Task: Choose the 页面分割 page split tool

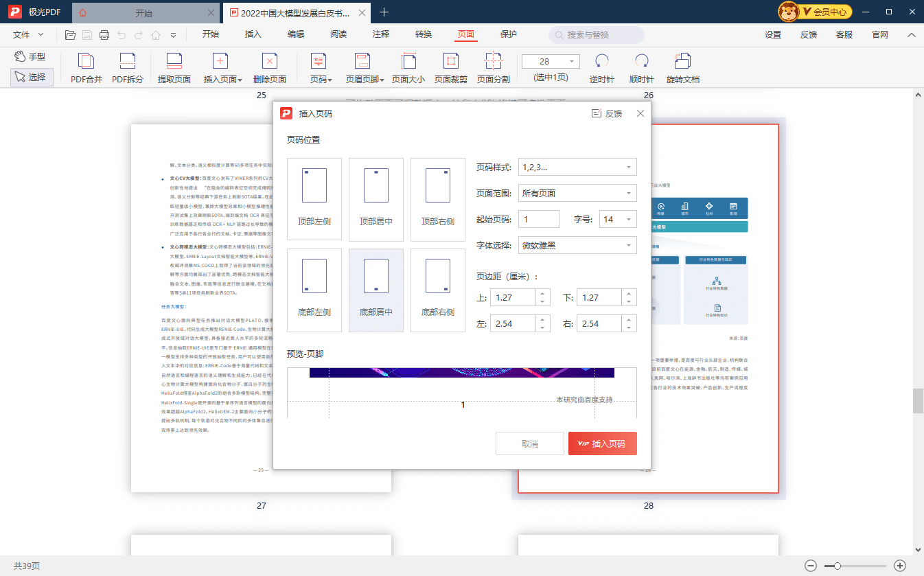Action: click(494, 69)
